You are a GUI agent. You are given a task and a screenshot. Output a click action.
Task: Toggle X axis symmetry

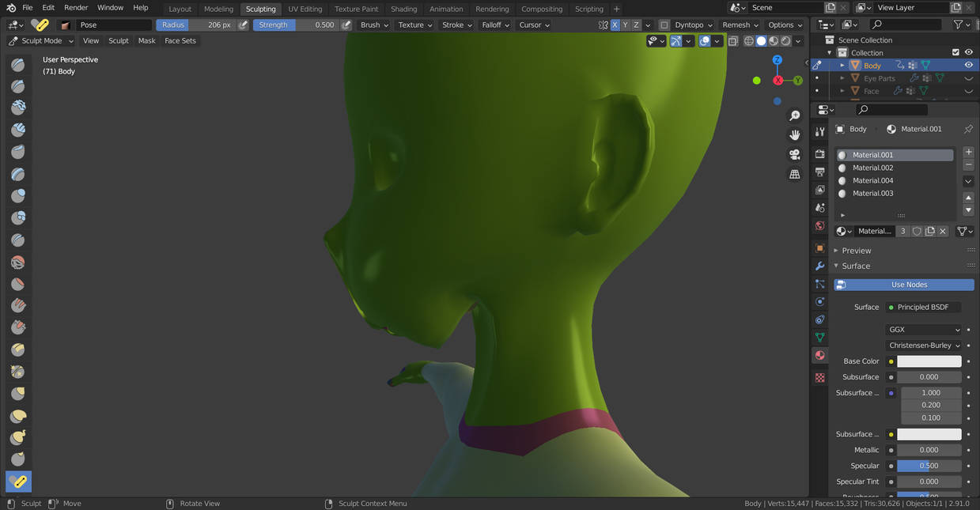pos(615,25)
